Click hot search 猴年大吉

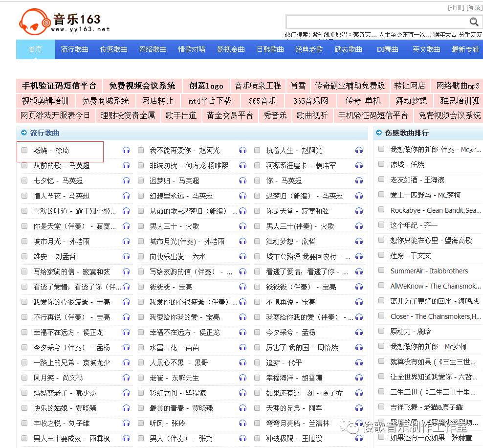click(x=445, y=35)
